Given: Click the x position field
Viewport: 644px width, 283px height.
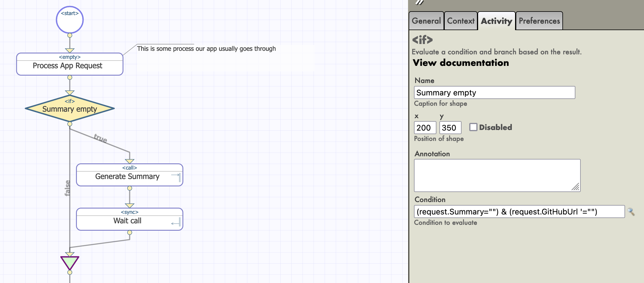Looking at the screenshot, I should (x=425, y=128).
